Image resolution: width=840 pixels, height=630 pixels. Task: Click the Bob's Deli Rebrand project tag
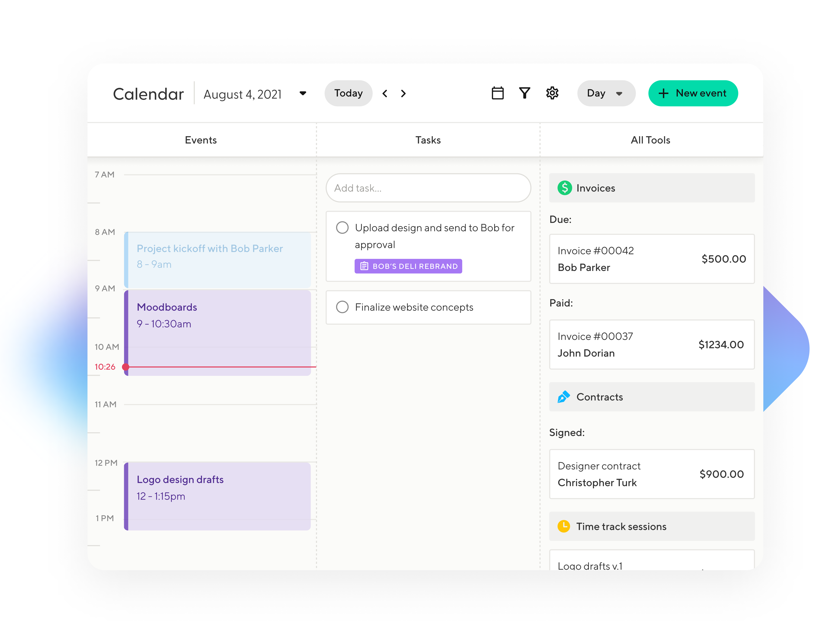click(x=408, y=266)
